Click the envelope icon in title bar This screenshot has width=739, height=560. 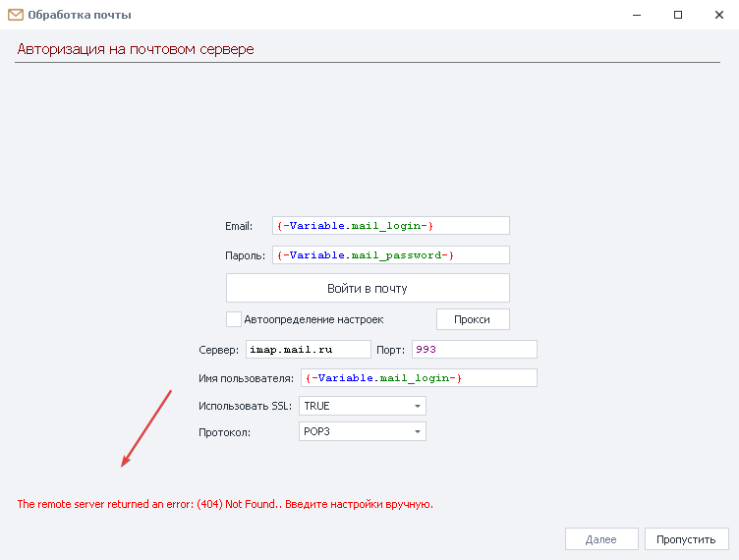point(16,15)
